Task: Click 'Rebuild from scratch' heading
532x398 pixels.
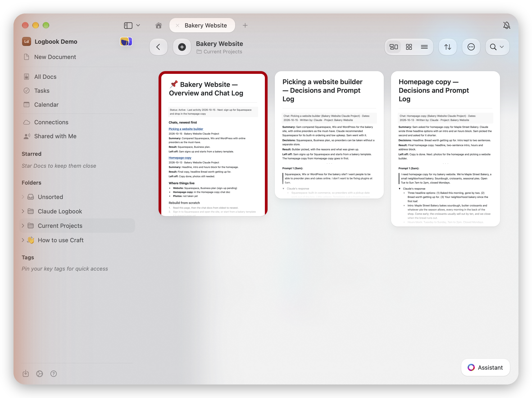Action: click(x=184, y=203)
